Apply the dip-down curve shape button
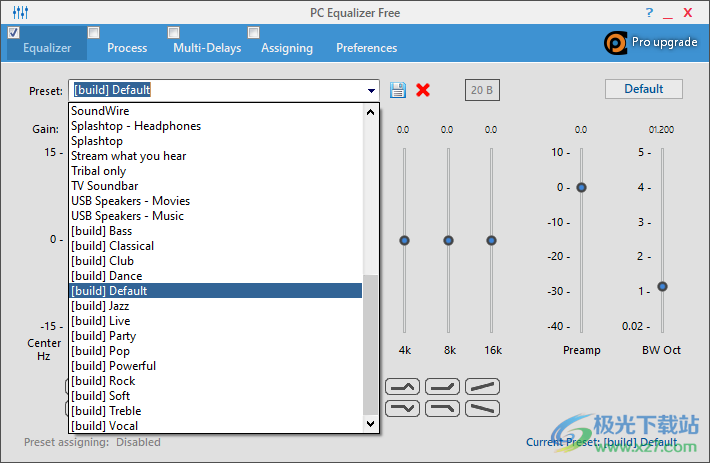 click(x=402, y=408)
